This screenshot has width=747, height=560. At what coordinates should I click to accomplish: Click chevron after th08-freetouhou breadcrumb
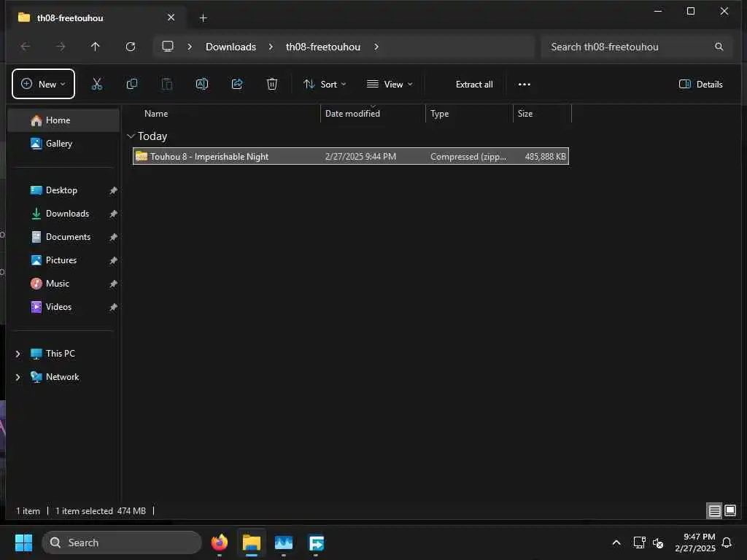376,47
